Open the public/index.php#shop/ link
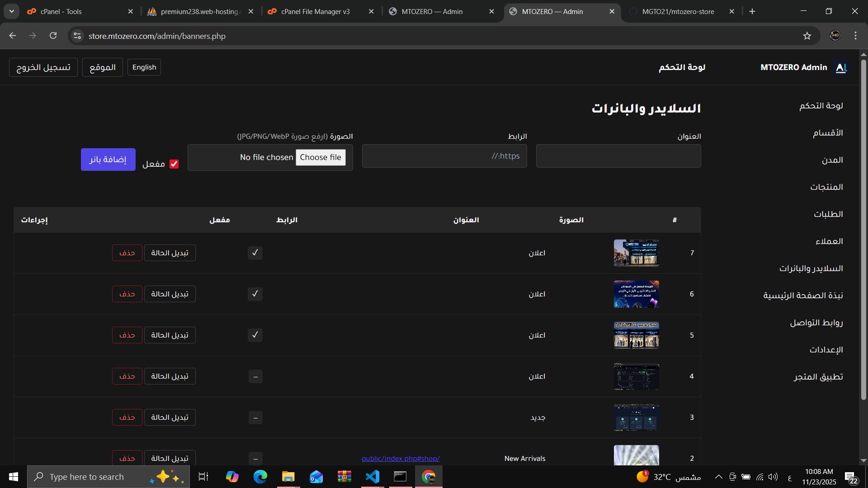This screenshot has width=868, height=488. pyautogui.click(x=401, y=458)
